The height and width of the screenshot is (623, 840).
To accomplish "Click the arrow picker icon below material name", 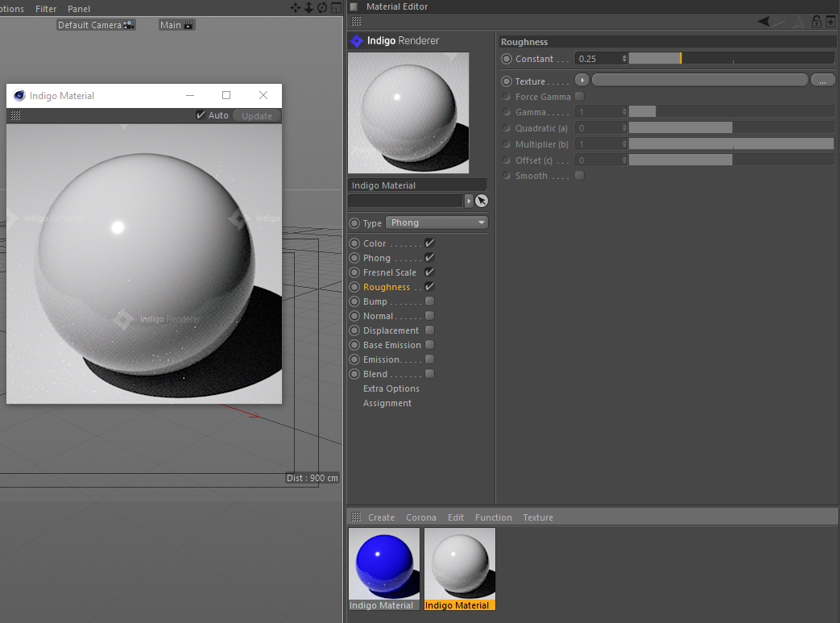I will (x=482, y=201).
